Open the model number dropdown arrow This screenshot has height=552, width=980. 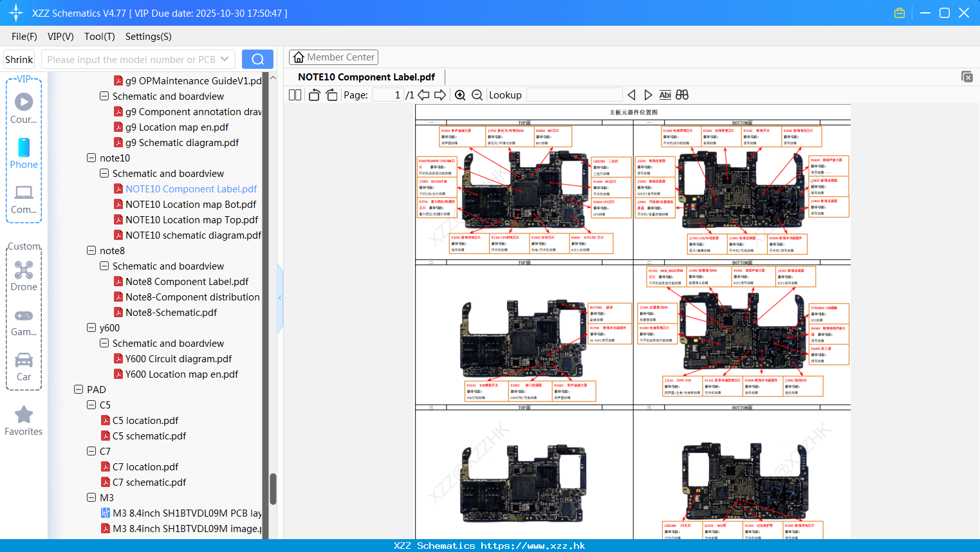(x=225, y=59)
